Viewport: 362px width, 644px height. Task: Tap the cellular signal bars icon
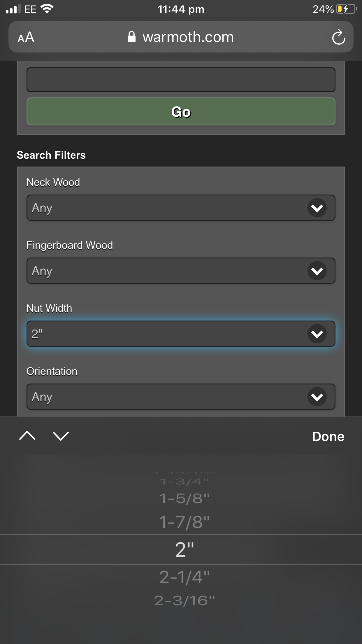[x=13, y=9]
